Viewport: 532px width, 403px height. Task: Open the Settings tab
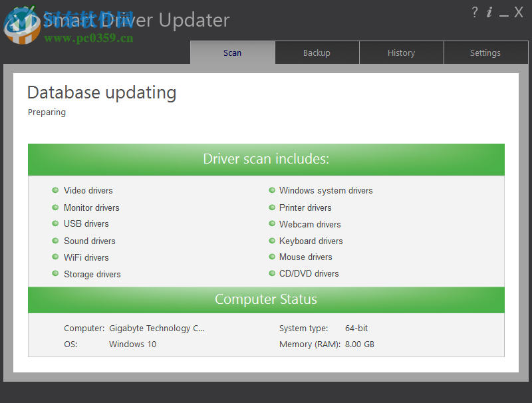coord(485,53)
